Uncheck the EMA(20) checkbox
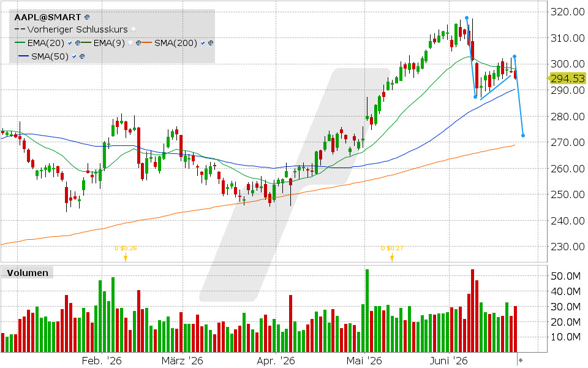 (70, 43)
